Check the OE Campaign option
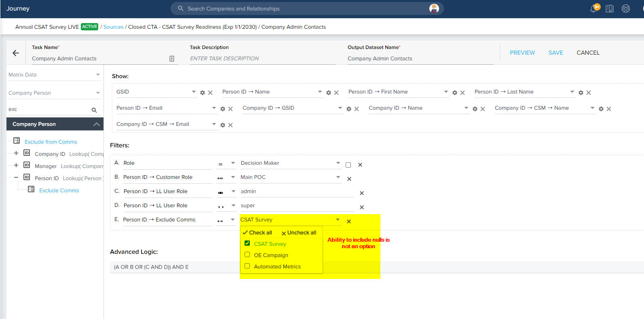The image size is (644, 319). coord(247,255)
